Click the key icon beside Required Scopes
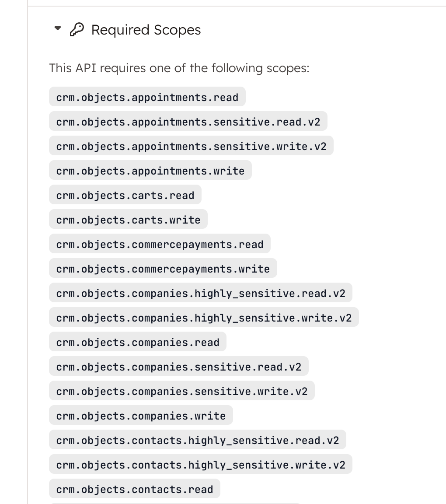Viewport: 446px width, 504px height. pyautogui.click(x=77, y=29)
